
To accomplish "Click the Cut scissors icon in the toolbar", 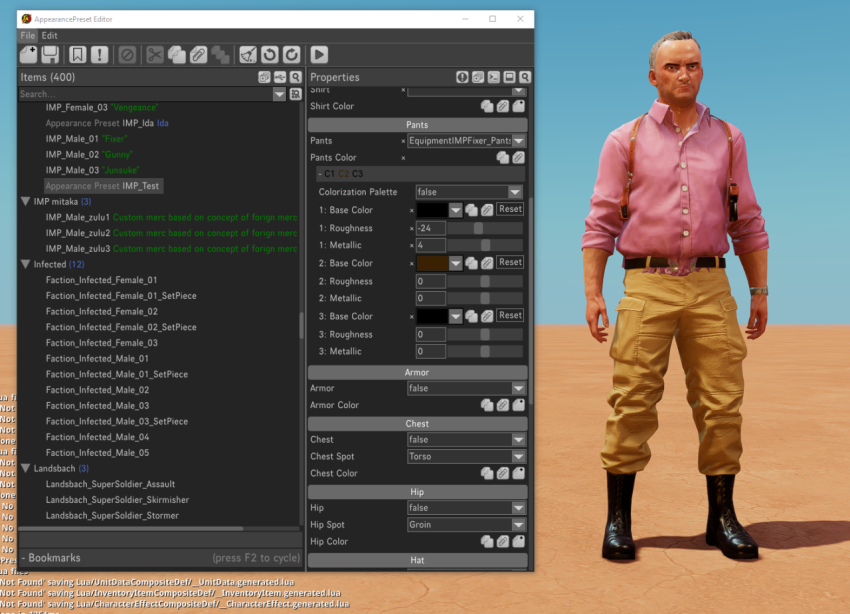I will pos(154,54).
